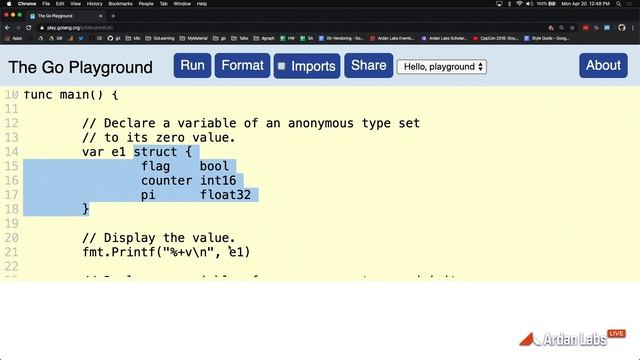The width and height of the screenshot is (640, 360).
Task: Click the About button
Action: click(x=603, y=65)
